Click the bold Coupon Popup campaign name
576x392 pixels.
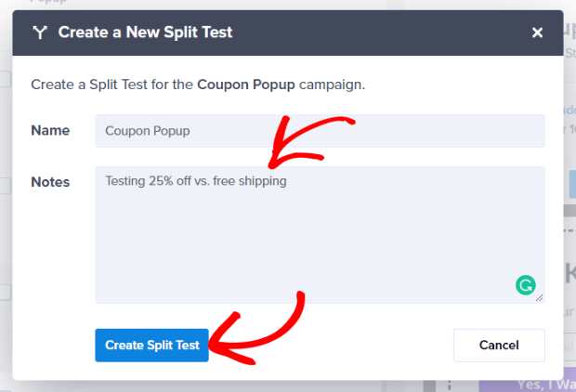(246, 85)
